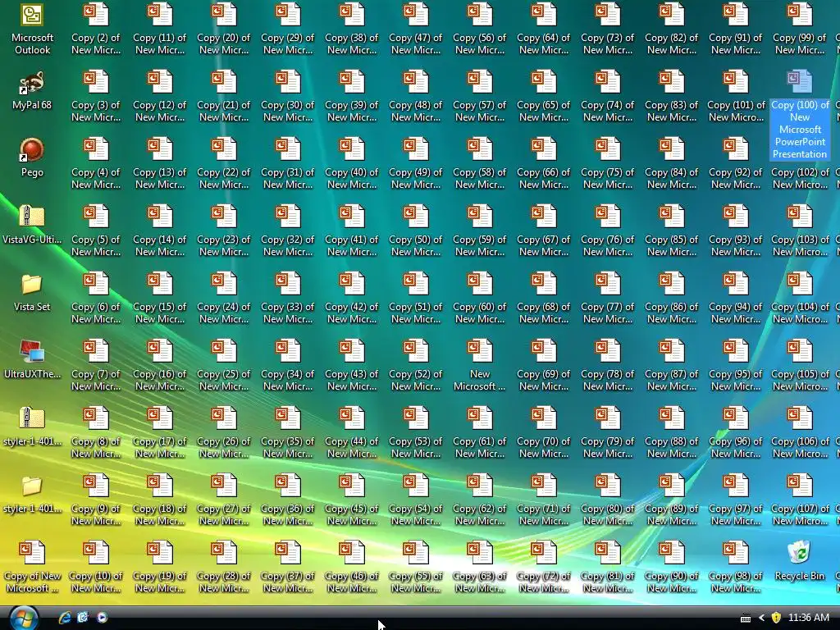This screenshot has width=840, height=630.
Task: Select the styler-1-401... zipped archive icon
Action: [32, 427]
